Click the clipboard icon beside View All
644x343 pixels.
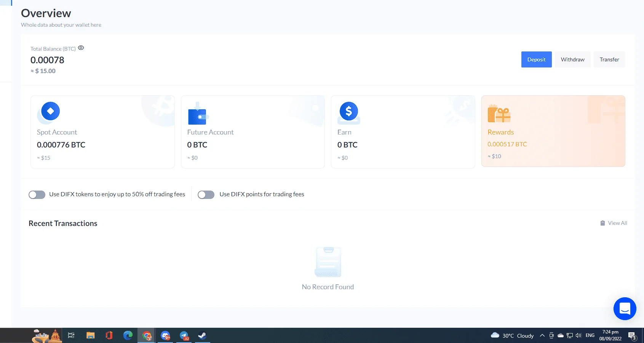click(x=602, y=223)
